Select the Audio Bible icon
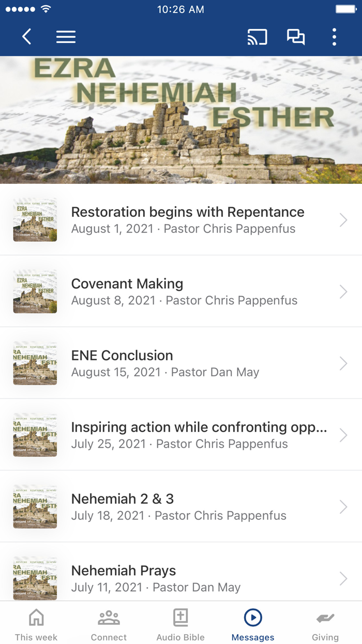The image size is (362, 644). click(x=180, y=617)
